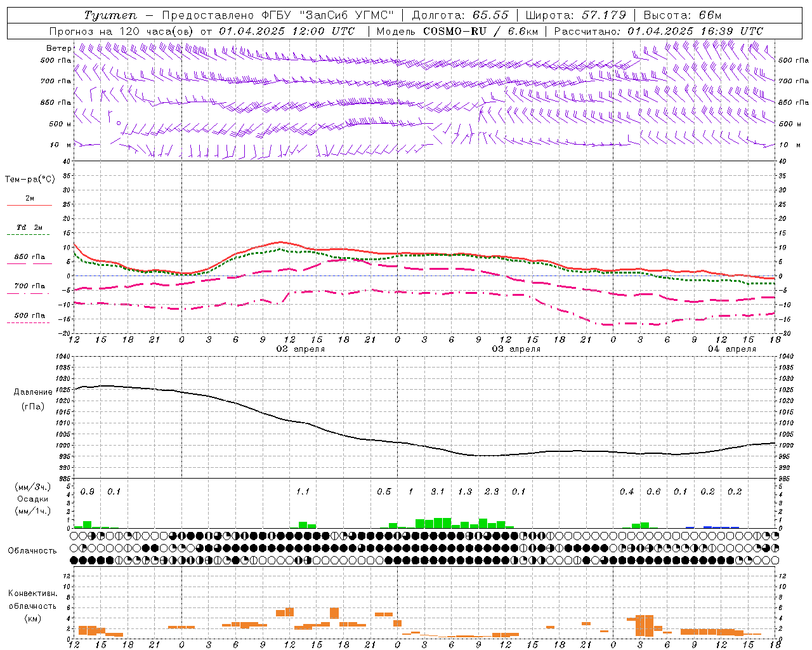This screenshot has width=812, height=650.
Task: Click the elevation text "Высота: 66м"
Action: point(683,15)
